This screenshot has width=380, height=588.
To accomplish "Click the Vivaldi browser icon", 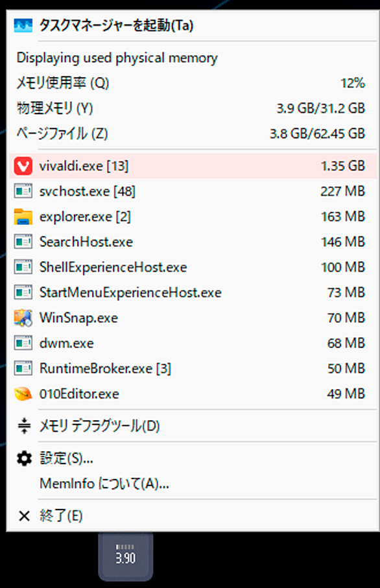I will coord(23,166).
